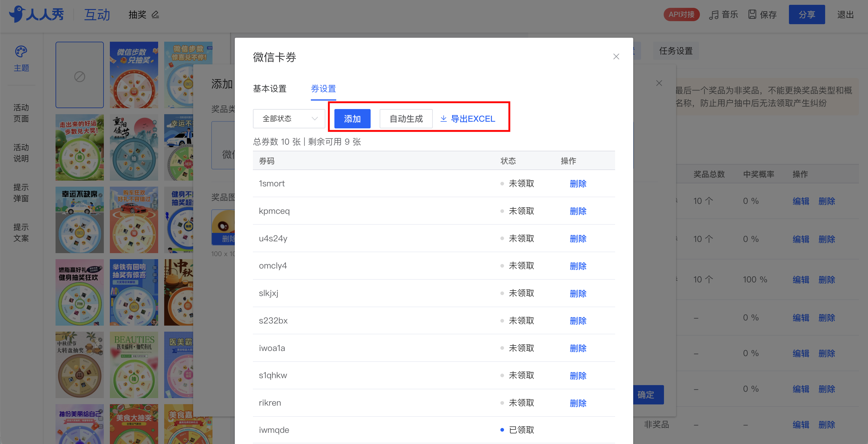Click the 券码 column header
The width and height of the screenshot is (868, 444).
click(x=266, y=161)
